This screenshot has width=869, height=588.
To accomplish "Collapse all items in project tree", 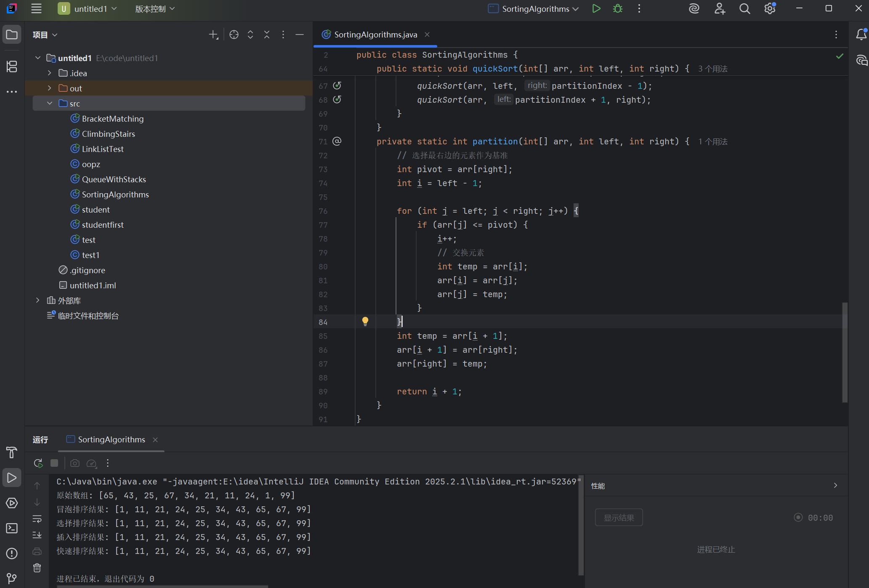I will click(267, 35).
